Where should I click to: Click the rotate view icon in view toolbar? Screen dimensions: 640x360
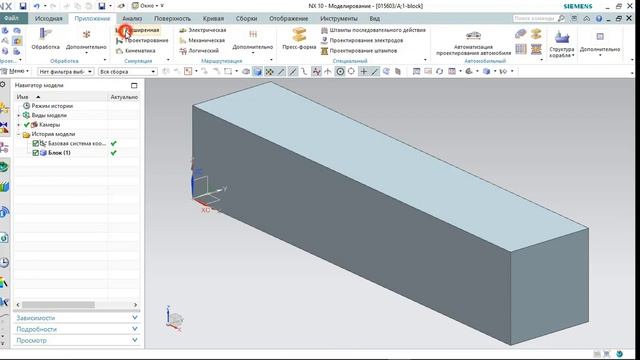tap(439, 71)
